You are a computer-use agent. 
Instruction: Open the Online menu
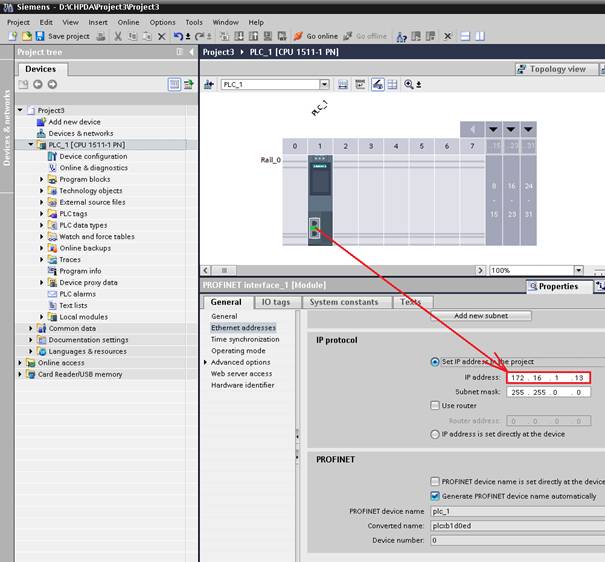(128, 22)
